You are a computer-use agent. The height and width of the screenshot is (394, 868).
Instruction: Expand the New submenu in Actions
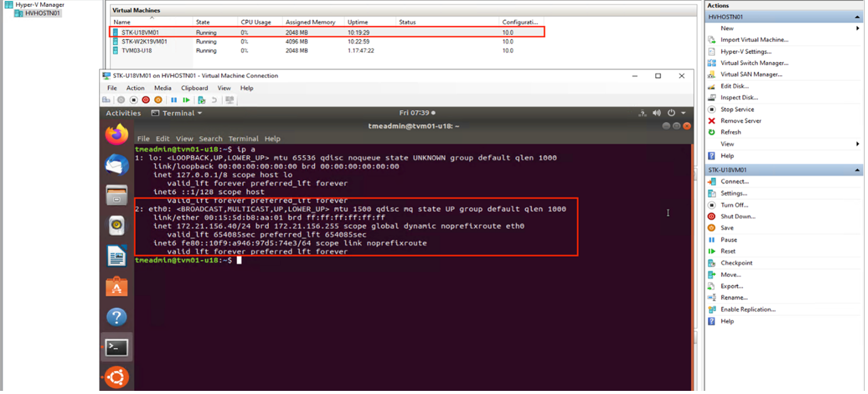(x=857, y=28)
